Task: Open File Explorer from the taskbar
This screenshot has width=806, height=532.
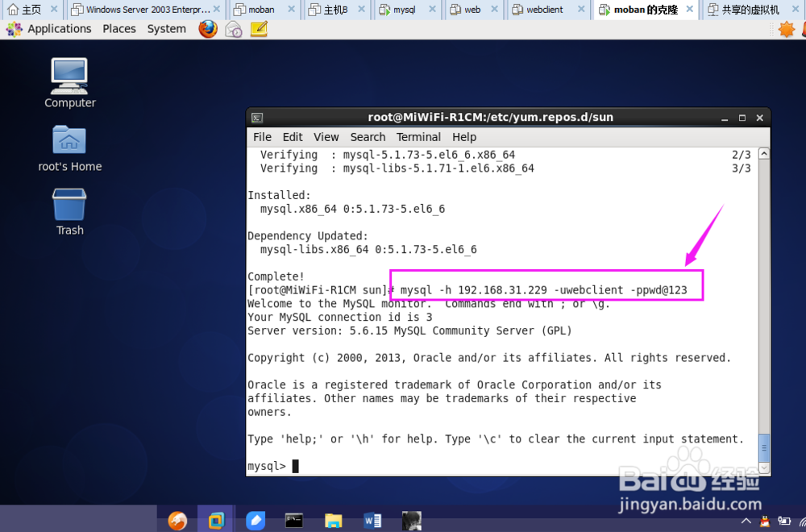Action: [333, 521]
